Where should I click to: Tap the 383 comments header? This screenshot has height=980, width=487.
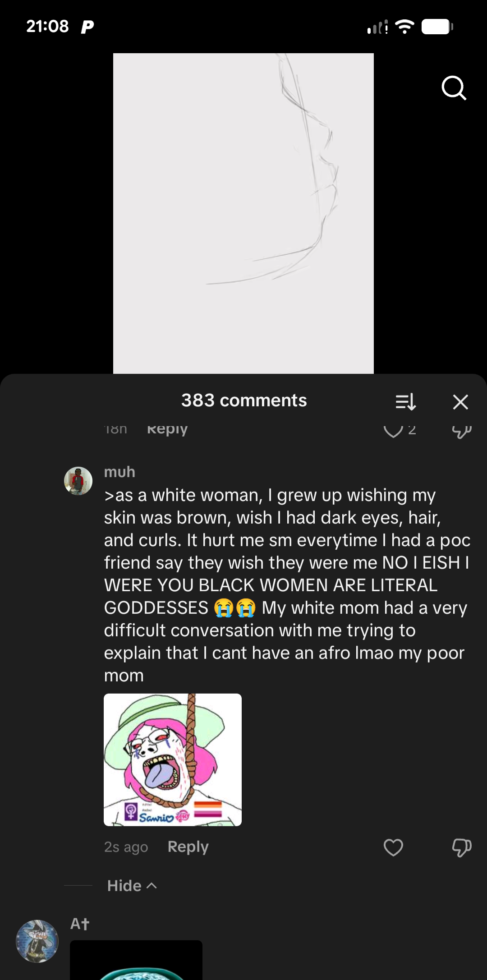(244, 400)
